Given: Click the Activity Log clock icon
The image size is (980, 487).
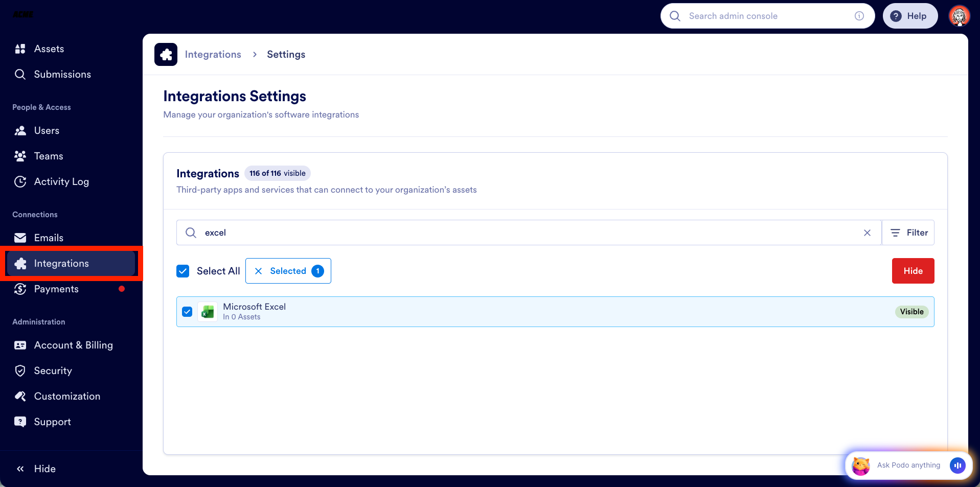Looking at the screenshot, I should coord(20,181).
